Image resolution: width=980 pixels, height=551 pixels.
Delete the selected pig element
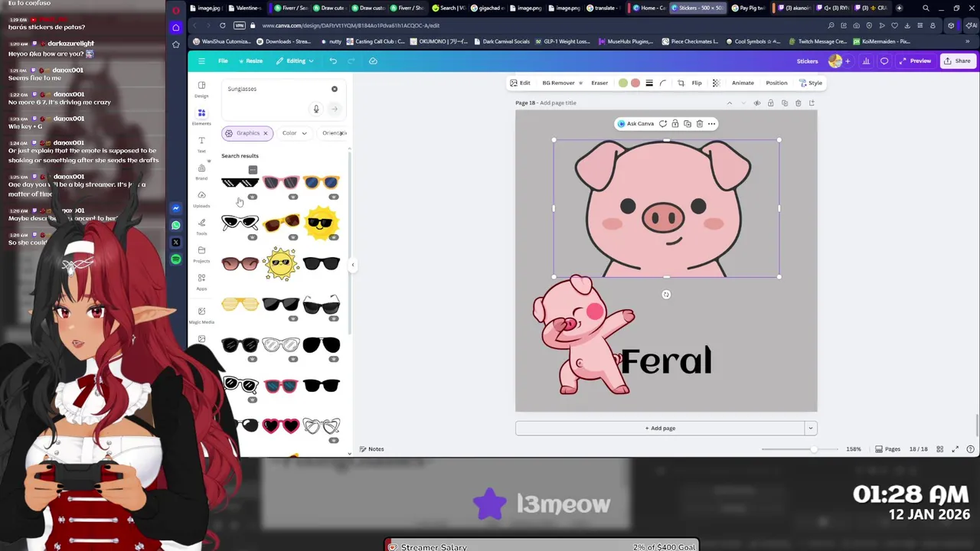coord(699,124)
